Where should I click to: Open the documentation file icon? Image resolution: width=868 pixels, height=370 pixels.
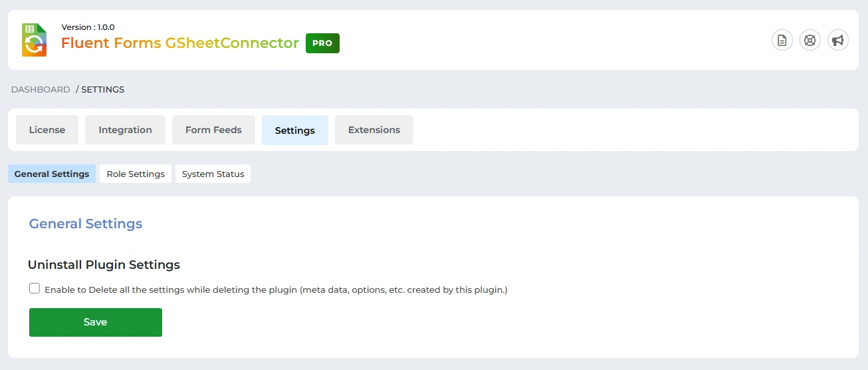tap(782, 41)
